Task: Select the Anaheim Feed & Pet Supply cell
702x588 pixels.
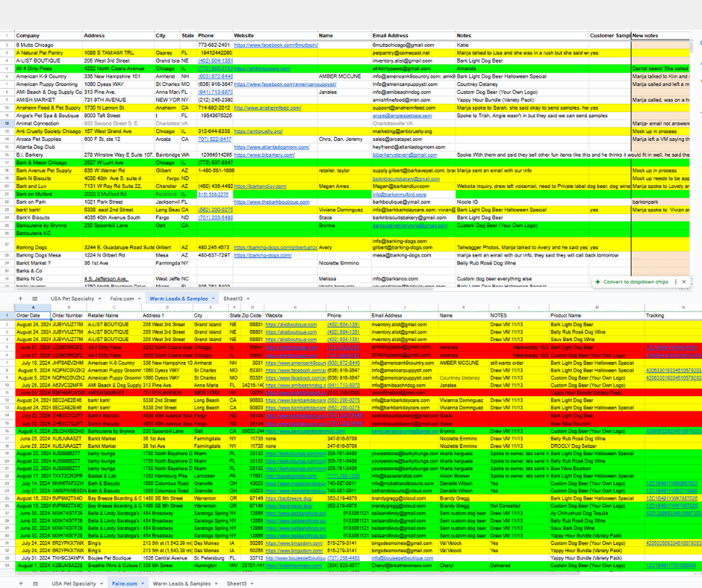Action: [49, 108]
